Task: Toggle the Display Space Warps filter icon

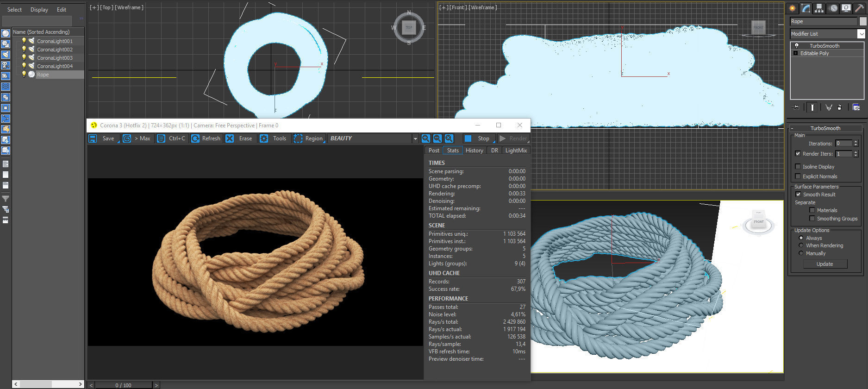Action: point(6,87)
